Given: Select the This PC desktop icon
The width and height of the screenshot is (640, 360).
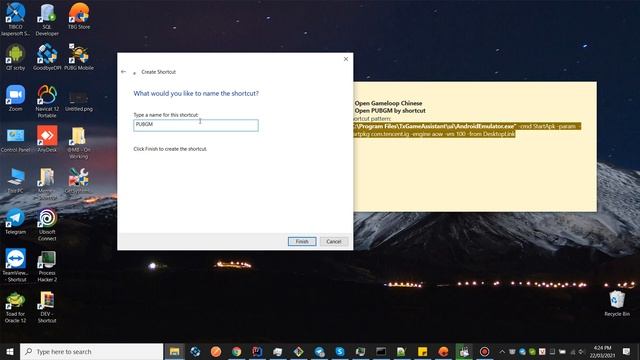Looking at the screenshot, I should (15, 180).
